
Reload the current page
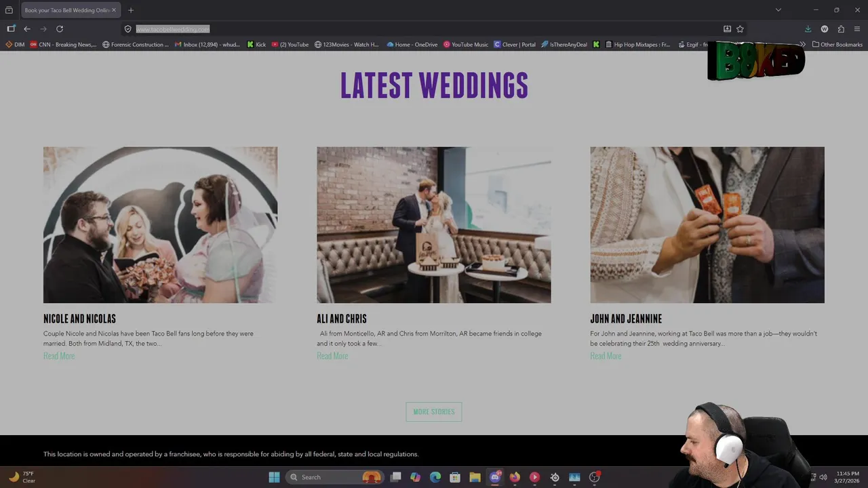(60, 29)
